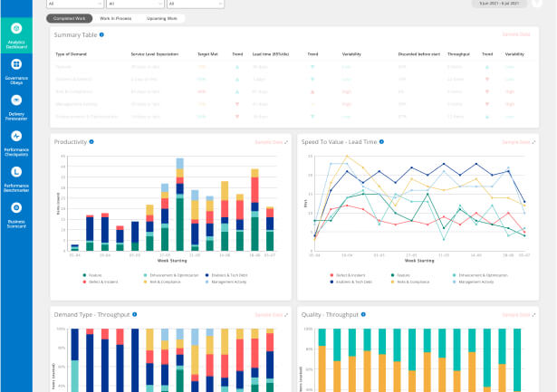Toggle Feature series in Lead Time legend
557x392 pixels.
[400, 275]
